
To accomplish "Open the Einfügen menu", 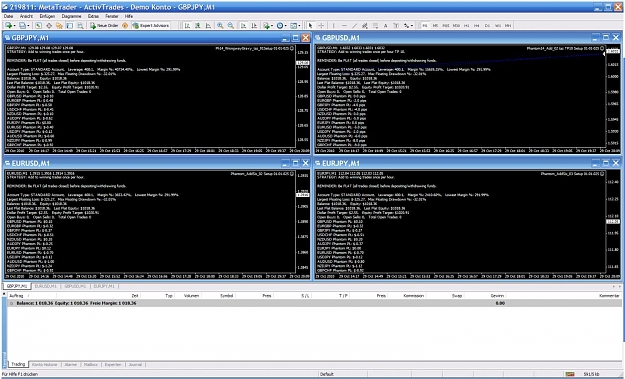I will (47, 16).
